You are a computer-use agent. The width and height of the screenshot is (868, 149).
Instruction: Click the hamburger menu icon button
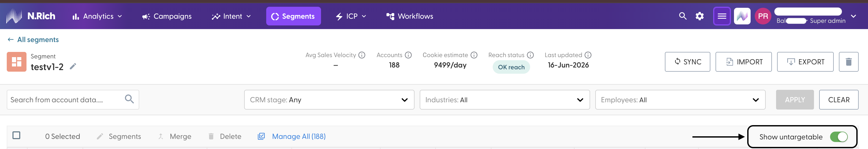coord(722,16)
